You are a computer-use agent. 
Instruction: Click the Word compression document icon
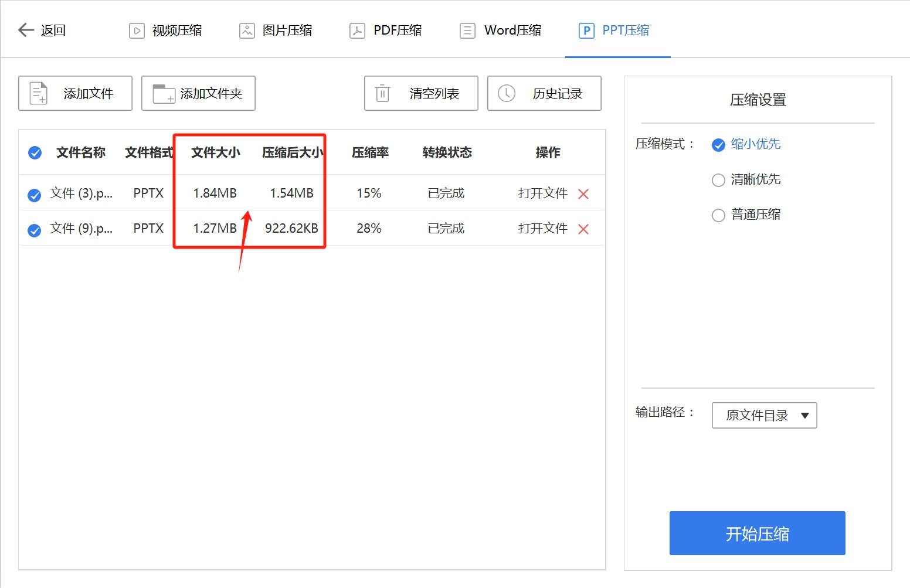467,30
